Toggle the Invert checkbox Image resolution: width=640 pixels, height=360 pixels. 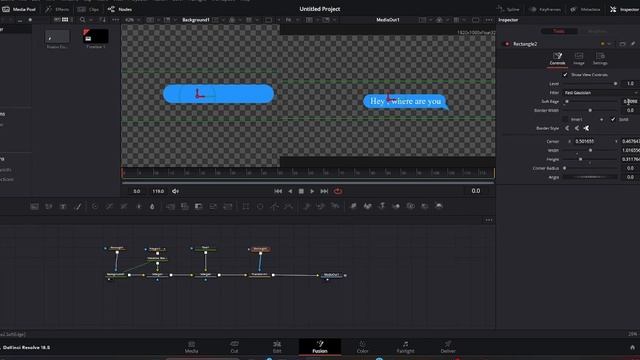point(565,119)
